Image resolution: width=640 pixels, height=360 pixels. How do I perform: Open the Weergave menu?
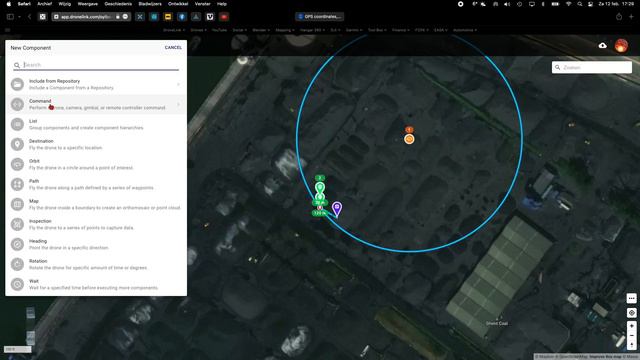pyautogui.click(x=88, y=4)
